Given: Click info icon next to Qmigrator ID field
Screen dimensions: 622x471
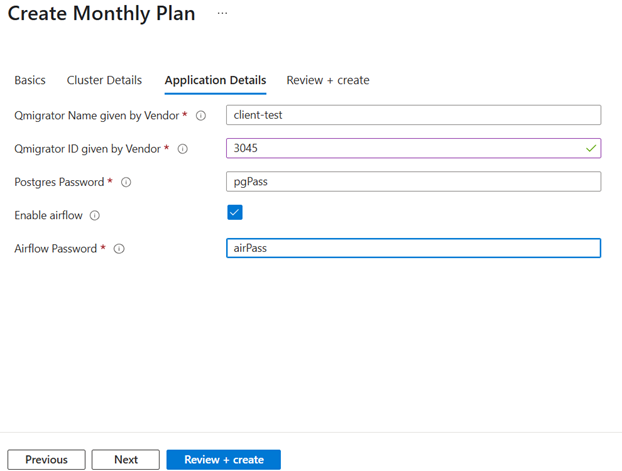Looking at the screenshot, I should pyautogui.click(x=182, y=149).
